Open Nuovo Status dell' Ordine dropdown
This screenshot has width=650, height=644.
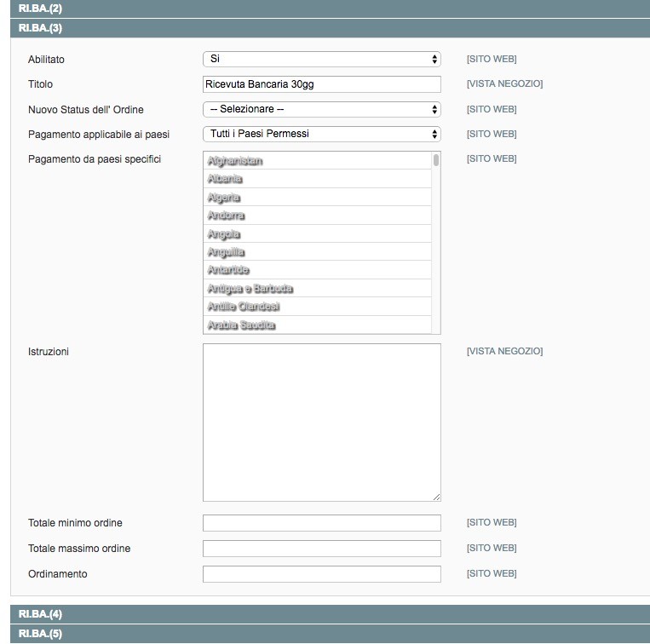(322, 109)
